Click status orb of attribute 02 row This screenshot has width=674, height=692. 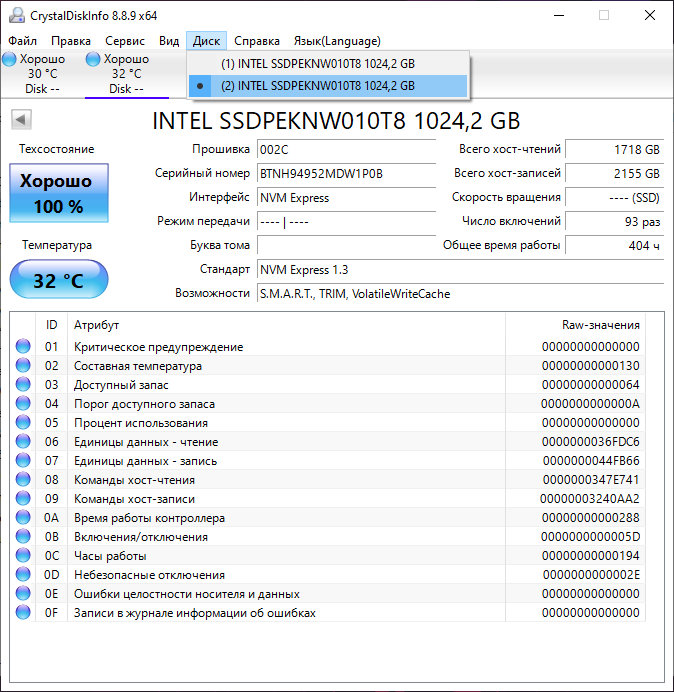tap(23, 365)
